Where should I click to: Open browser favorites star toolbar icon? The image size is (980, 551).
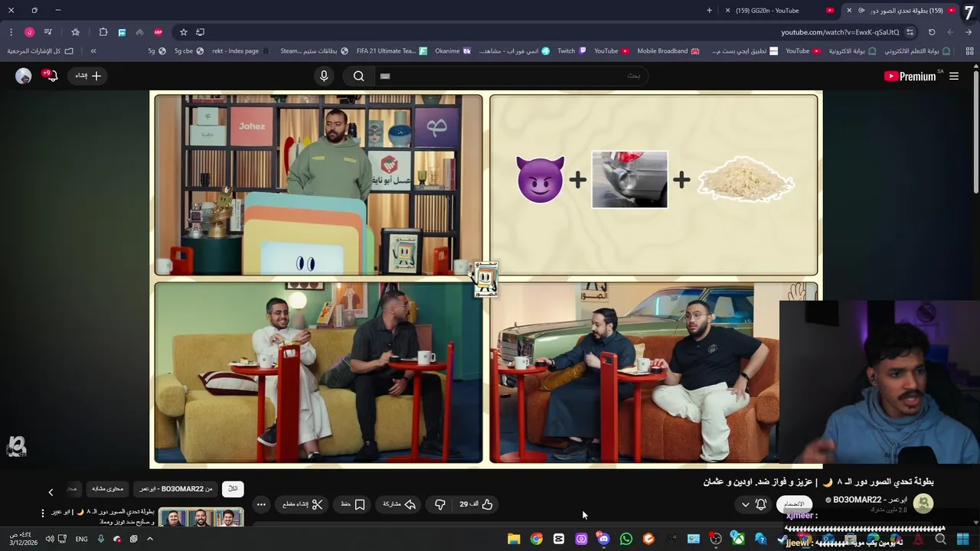coord(75,32)
